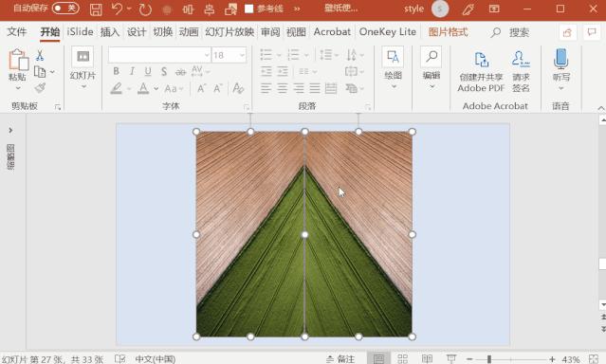606x364 pixels.
Task: Switch to Slide Sorter view icon
Action: [403, 358]
